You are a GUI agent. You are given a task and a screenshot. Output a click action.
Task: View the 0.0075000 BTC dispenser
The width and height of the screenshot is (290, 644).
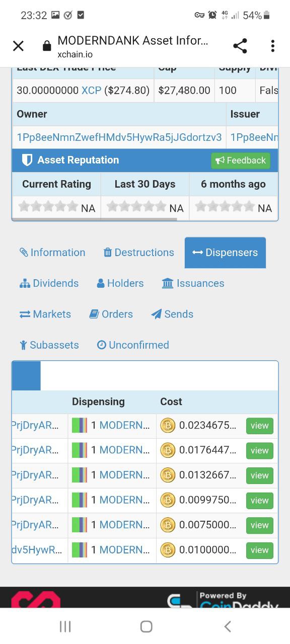click(259, 525)
